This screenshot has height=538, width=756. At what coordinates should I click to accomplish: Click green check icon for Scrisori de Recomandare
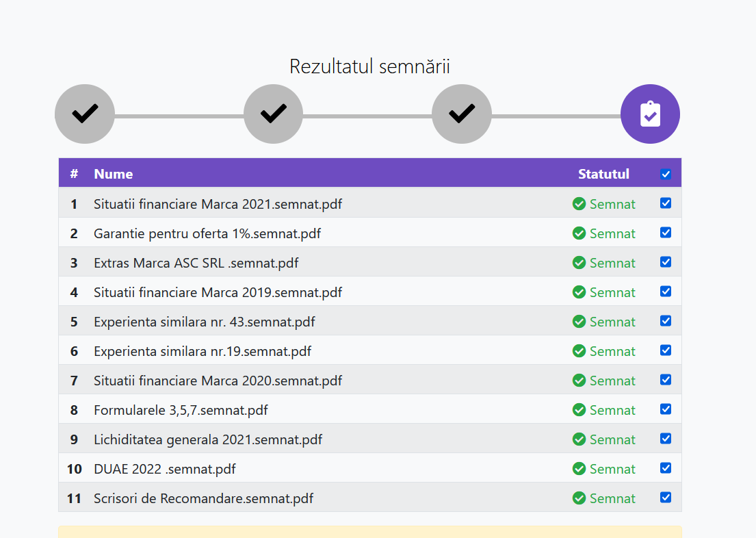579,498
